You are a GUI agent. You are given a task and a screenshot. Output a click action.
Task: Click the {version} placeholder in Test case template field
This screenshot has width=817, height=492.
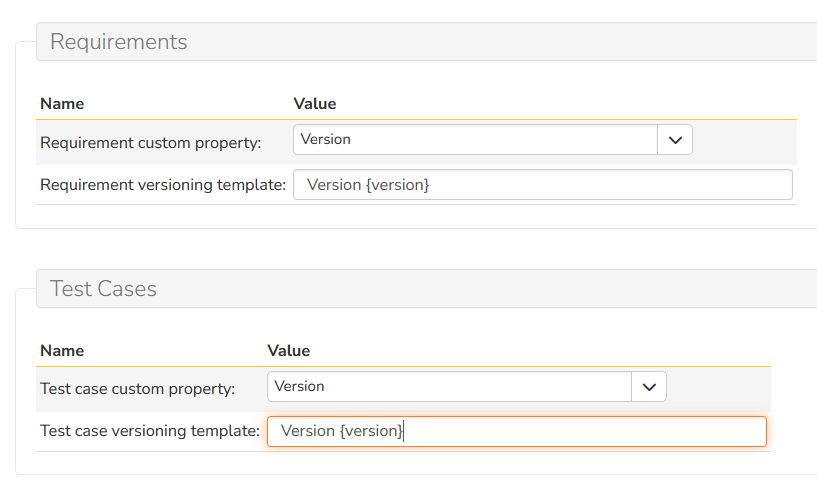point(372,431)
